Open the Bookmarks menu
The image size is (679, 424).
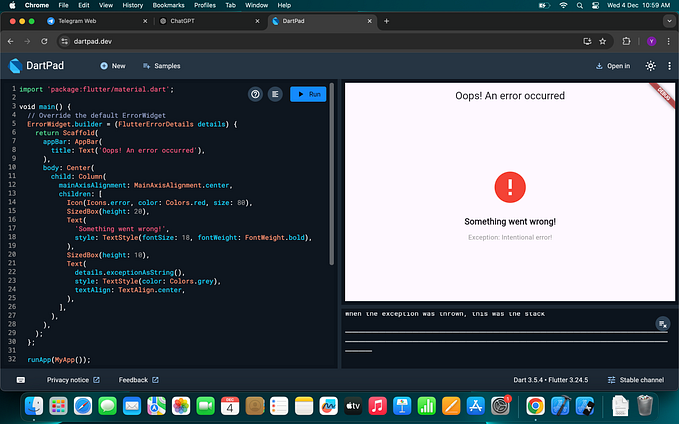point(168,5)
